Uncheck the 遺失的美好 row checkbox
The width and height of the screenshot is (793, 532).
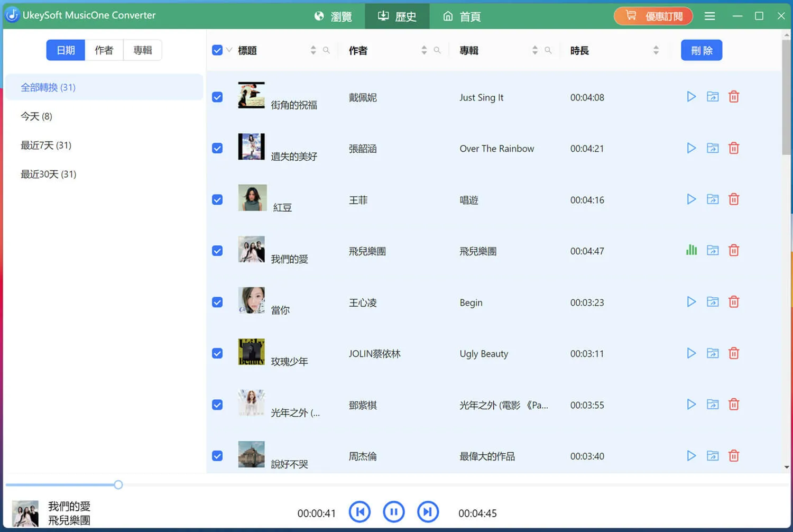click(x=217, y=149)
